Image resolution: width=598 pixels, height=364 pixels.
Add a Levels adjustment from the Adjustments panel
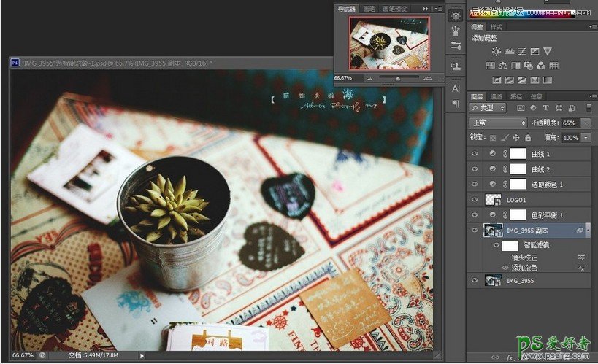(x=509, y=52)
